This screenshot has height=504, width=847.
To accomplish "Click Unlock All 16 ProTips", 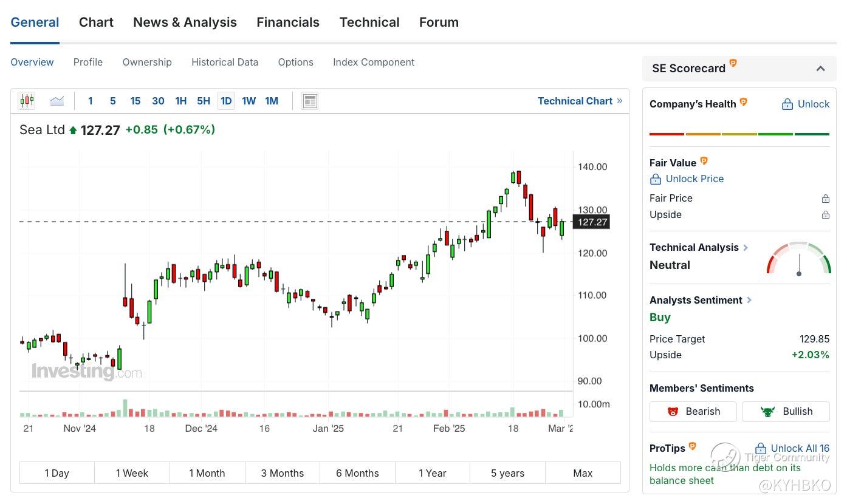I will click(800, 448).
